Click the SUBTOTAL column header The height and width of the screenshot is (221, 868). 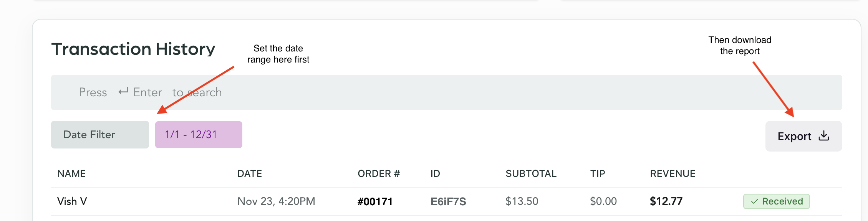point(531,174)
